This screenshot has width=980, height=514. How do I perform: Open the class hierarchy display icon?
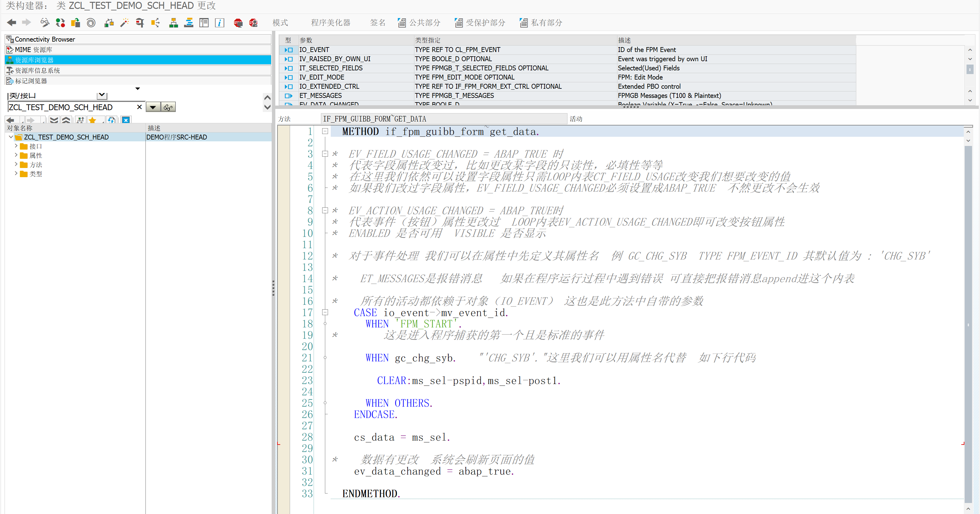pos(173,23)
